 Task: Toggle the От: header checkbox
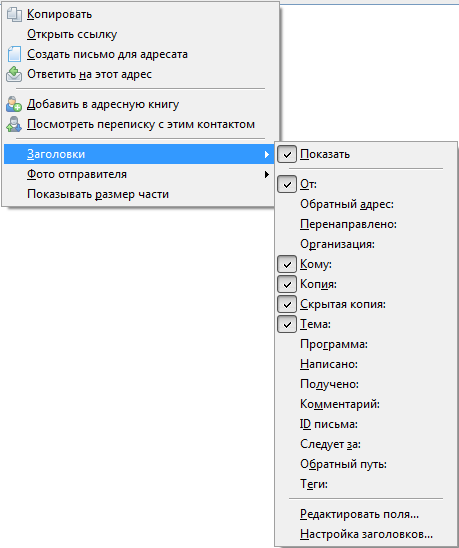(x=287, y=184)
